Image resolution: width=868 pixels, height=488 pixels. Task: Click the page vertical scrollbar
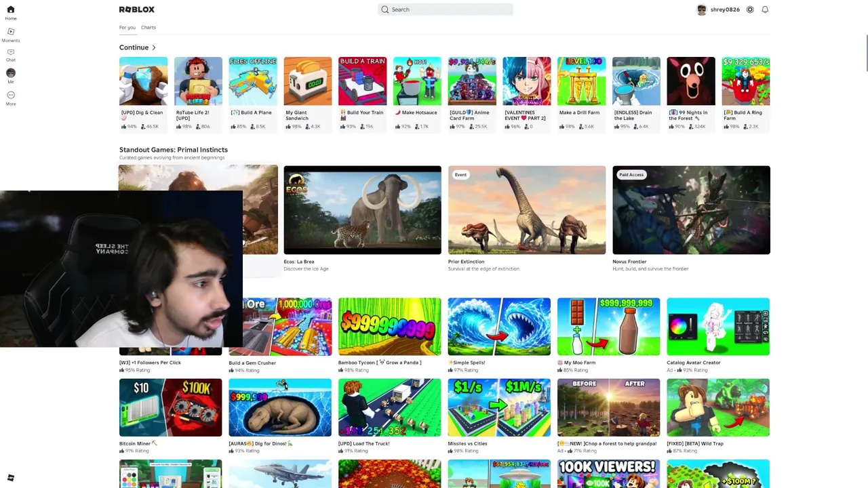tap(865, 52)
